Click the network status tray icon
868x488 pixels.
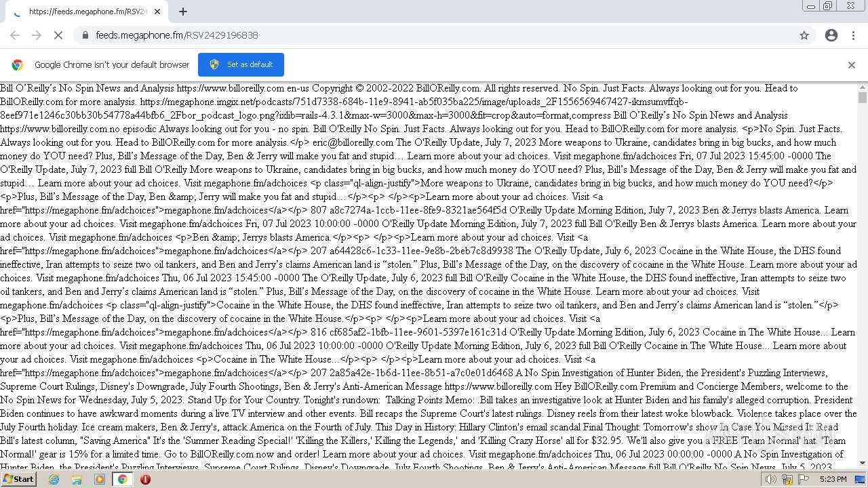pyautogui.click(x=787, y=479)
